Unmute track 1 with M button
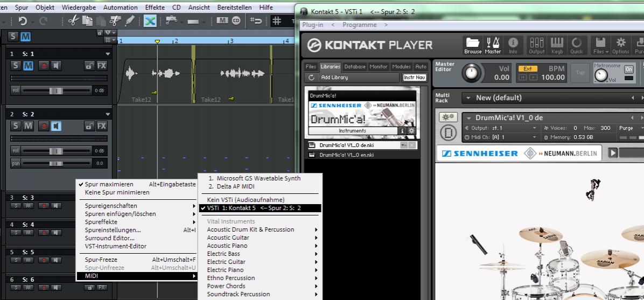 pos(29,66)
